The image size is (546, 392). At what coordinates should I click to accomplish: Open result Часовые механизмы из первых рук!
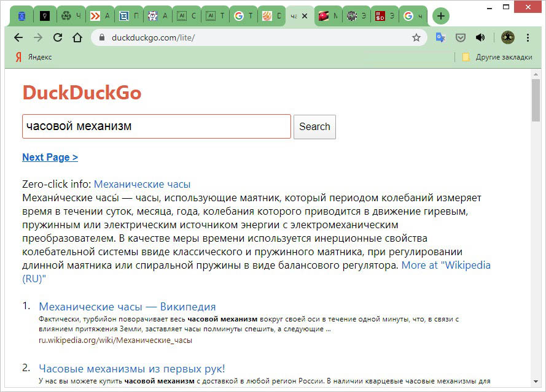point(131,368)
